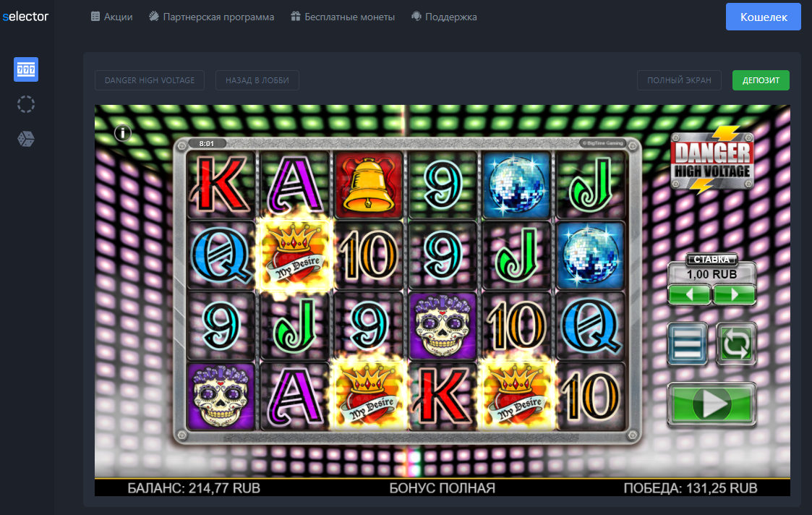Screen dimensions: 812x515
Task: Toggle the autoplay loop button
Action: 736,344
